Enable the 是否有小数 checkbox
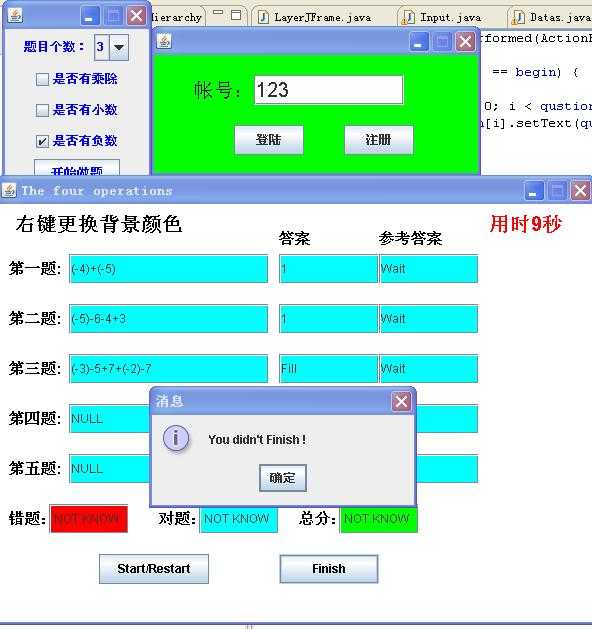The height and width of the screenshot is (629, 592). pyautogui.click(x=43, y=110)
